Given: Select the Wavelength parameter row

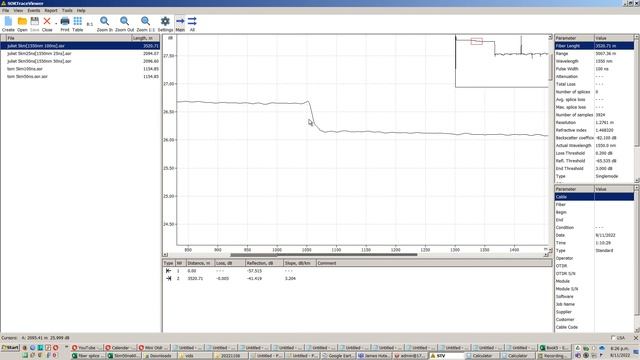Looking at the screenshot, I should [x=594, y=61].
